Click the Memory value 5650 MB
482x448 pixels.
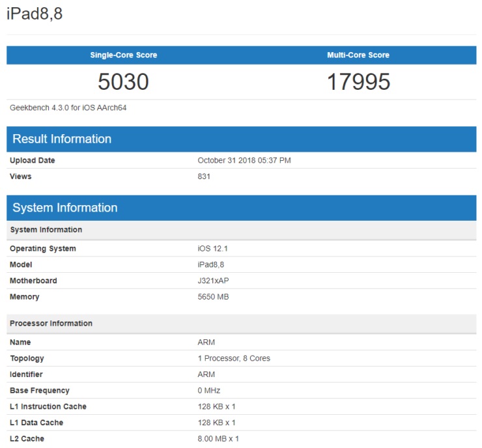coord(213,297)
